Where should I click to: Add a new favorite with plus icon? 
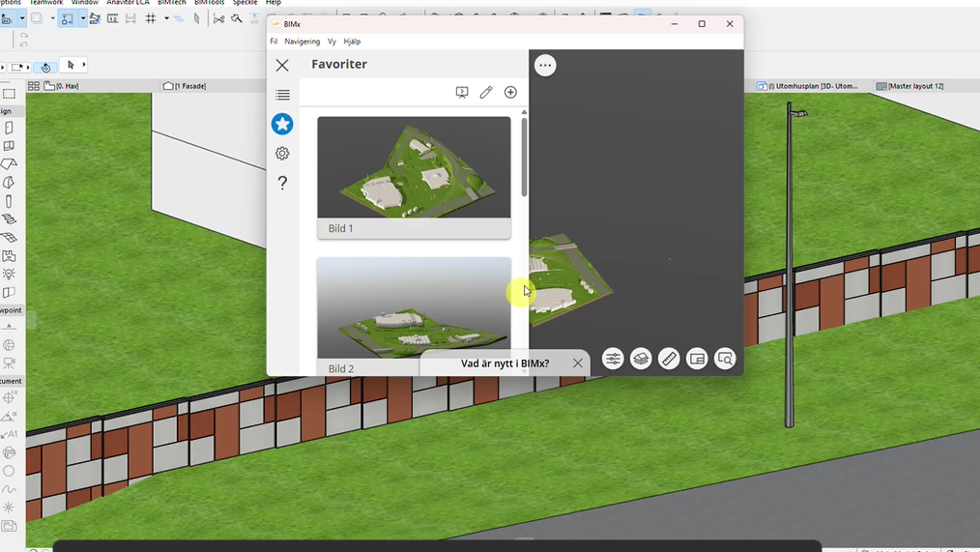[510, 93]
